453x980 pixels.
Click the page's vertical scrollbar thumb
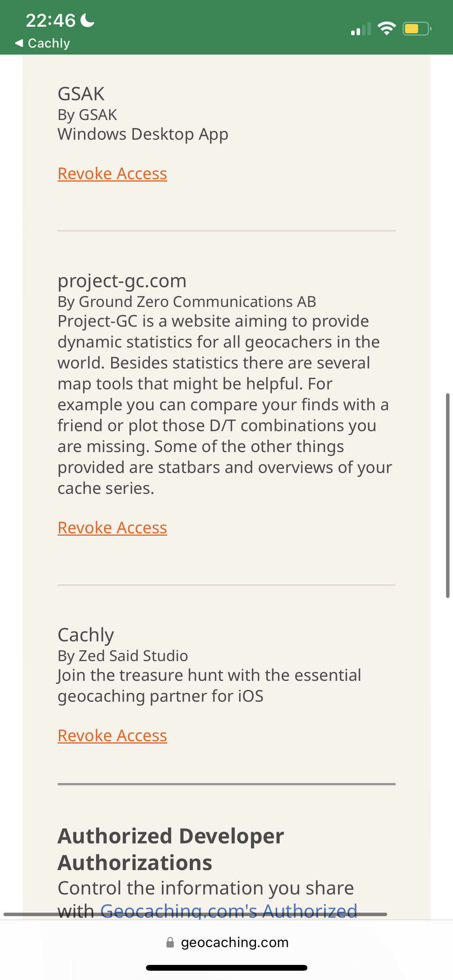[x=448, y=495]
